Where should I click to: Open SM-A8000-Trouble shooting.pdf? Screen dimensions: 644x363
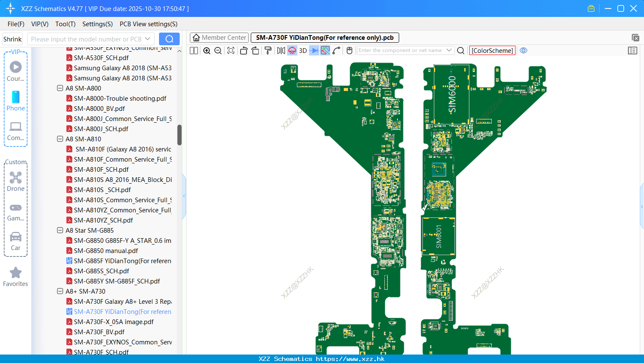tap(120, 99)
